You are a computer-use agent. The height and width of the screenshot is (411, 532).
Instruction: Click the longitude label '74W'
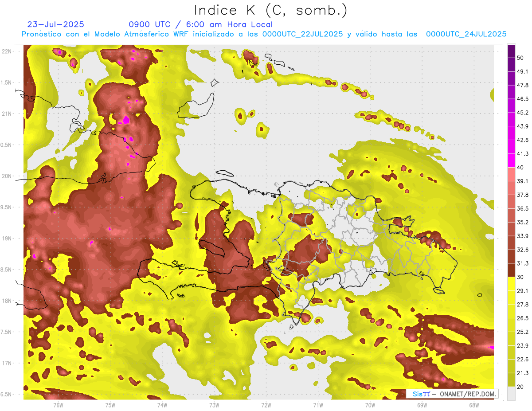[162, 405]
